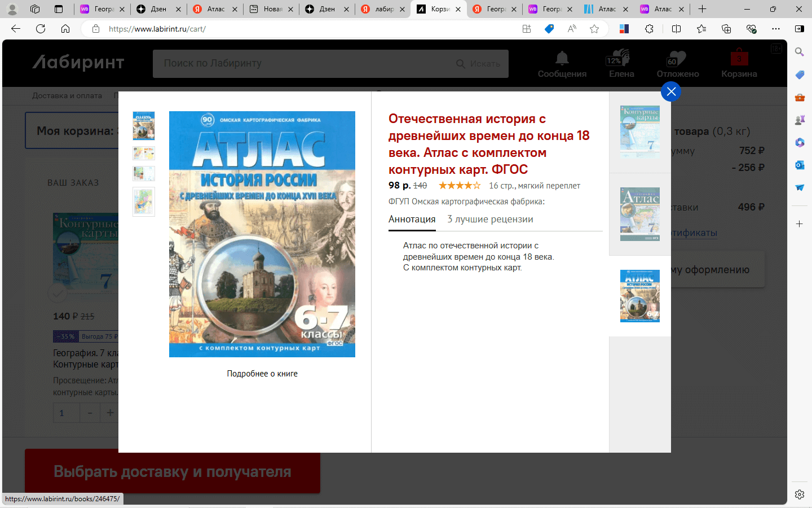Click the large Атлас История России cover
Screen dimensions: 812x508
point(262,234)
